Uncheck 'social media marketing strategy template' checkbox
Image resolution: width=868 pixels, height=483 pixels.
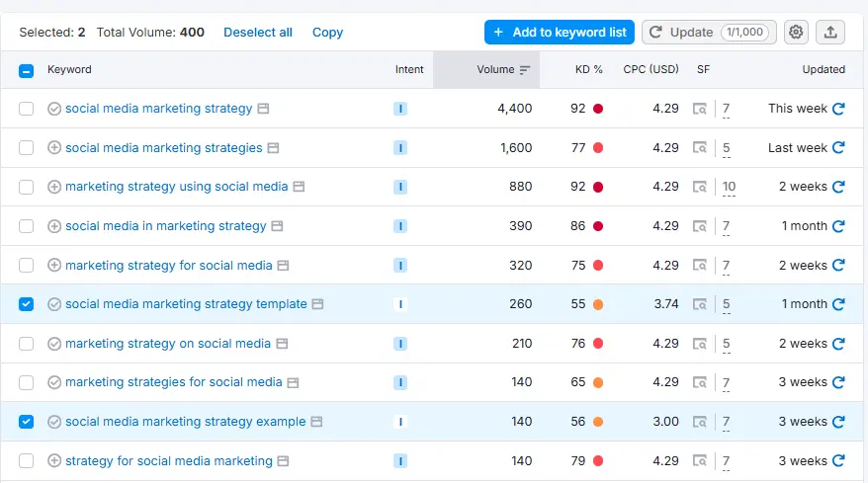click(x=27, y=304)
